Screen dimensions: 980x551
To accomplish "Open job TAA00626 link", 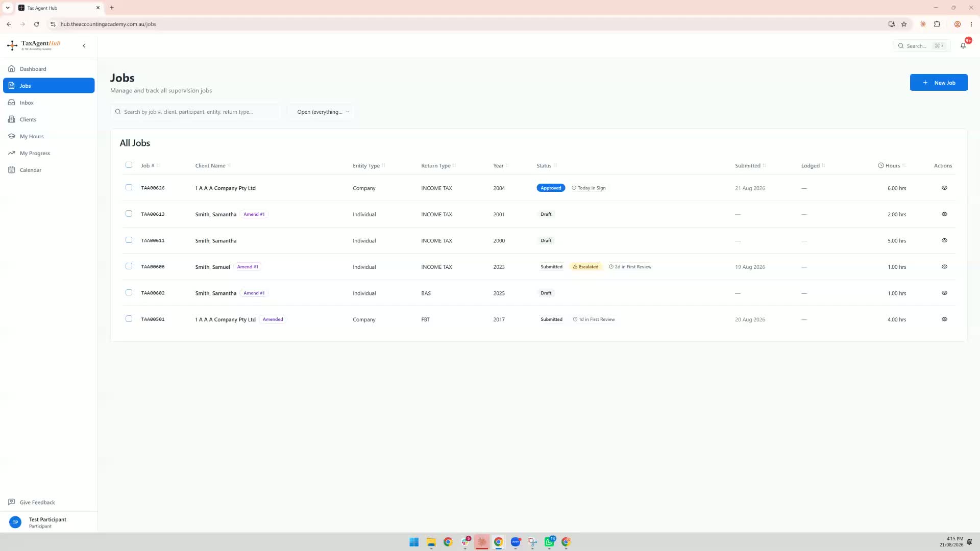I will click(153, 188).
